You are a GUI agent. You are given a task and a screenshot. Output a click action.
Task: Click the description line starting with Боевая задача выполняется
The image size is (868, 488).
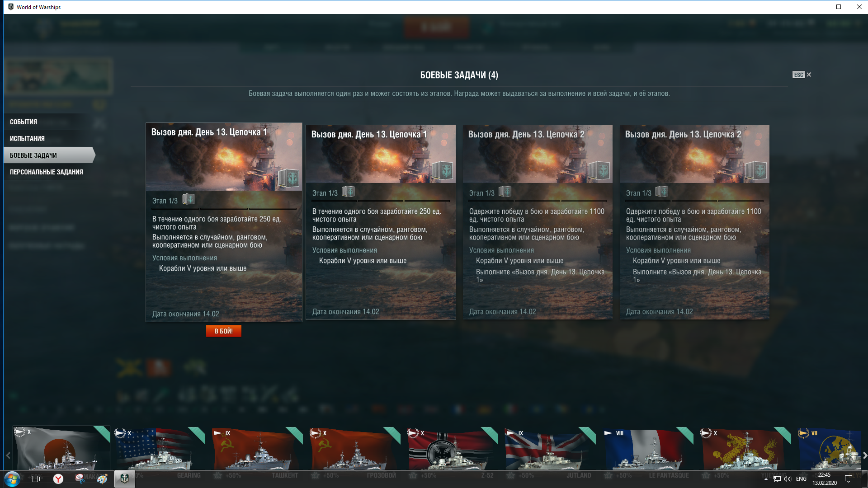coord(459,94)
